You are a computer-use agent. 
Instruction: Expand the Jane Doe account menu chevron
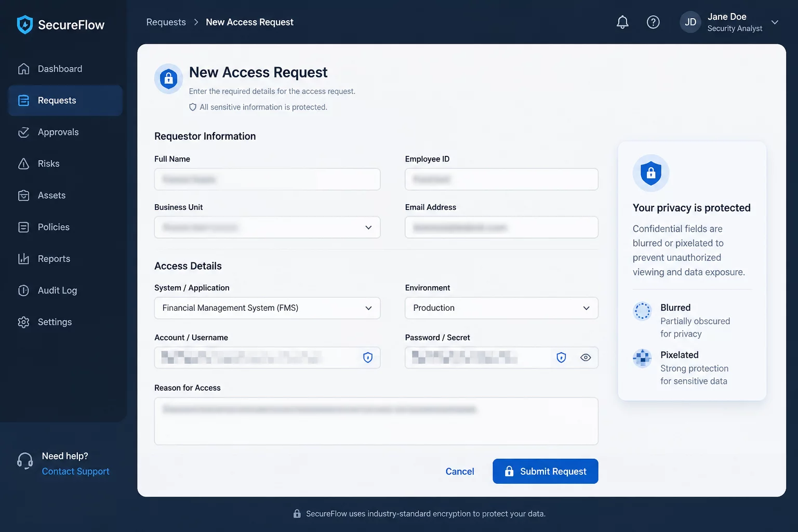tap(775, 22)
